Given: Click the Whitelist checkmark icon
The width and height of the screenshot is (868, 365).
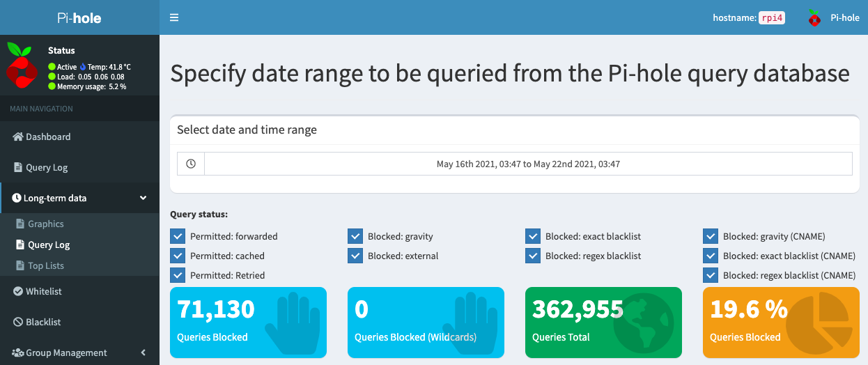Looking at the screenshot, I should point(18,291).
